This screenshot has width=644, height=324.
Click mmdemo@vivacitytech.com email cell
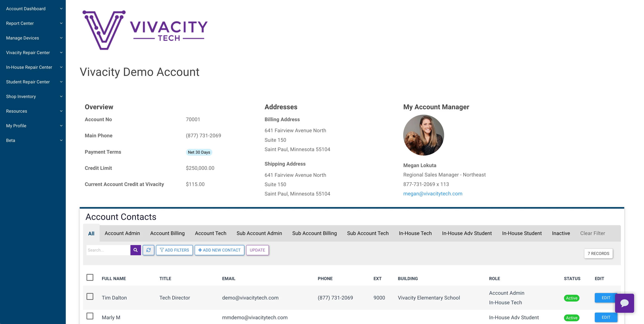click(x=255, y=318)
